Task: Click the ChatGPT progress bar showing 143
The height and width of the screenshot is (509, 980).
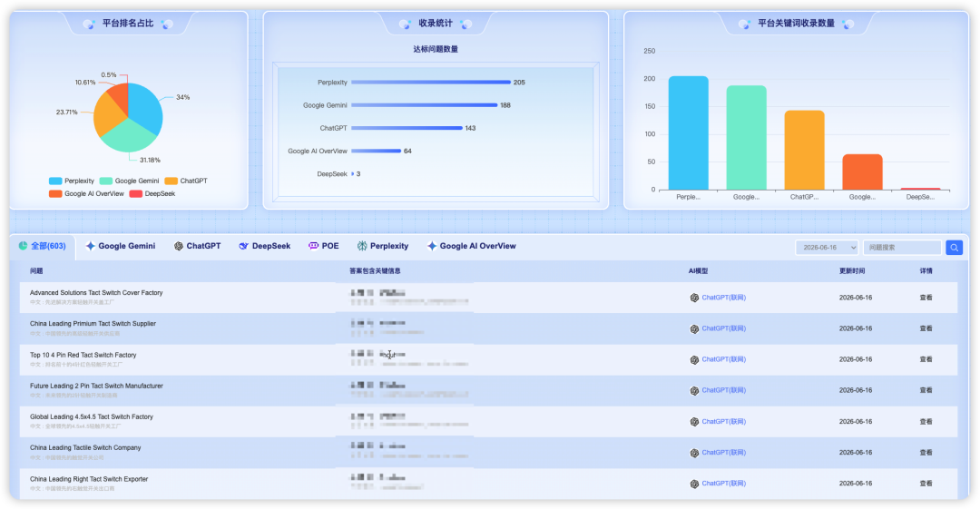Action: click(x=407, y=128)
